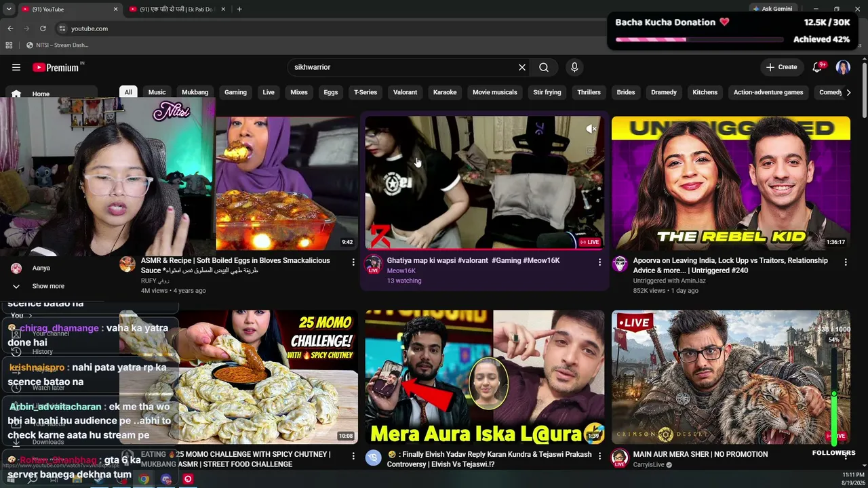Viewport: 868px width, 488px height.
Task: Open the CarryisLive channel name link
Action: 648,464
